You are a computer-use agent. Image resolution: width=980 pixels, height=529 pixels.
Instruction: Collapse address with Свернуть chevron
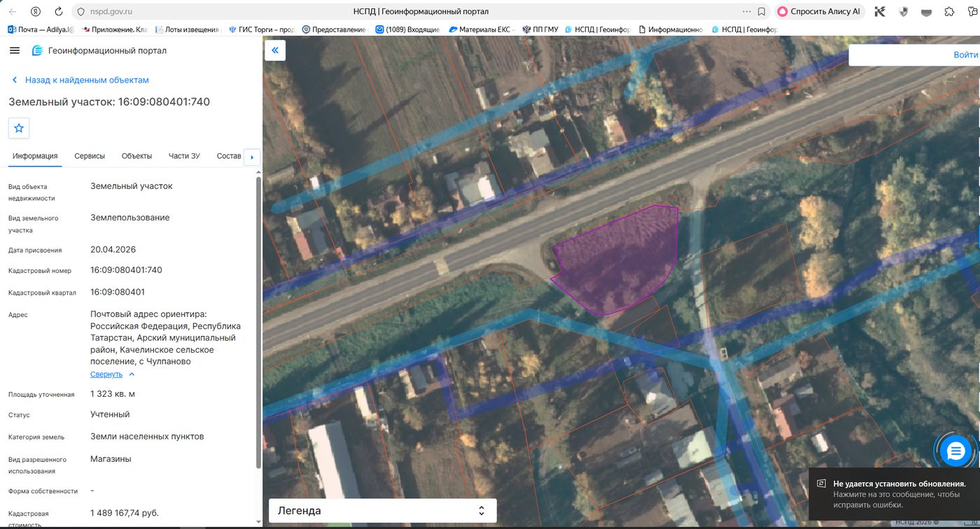(113, 374)
